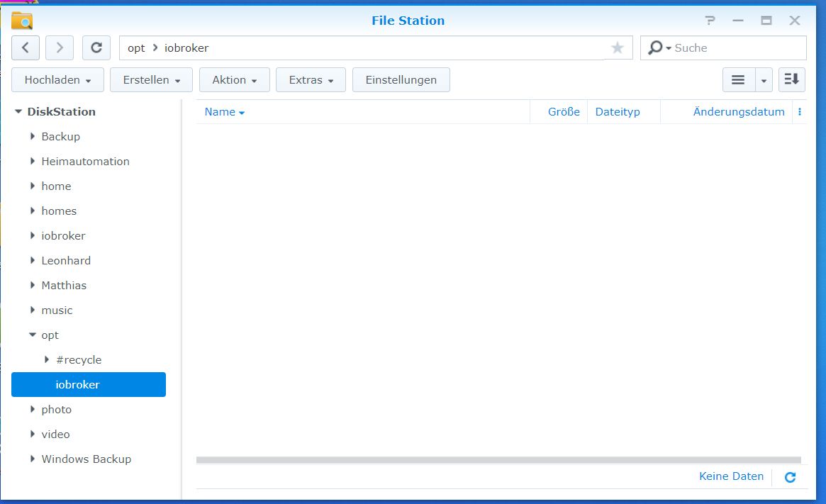Select the Leonhard shared folder
The width and height of the screenshot is (826, 504).
click(66, 260)
